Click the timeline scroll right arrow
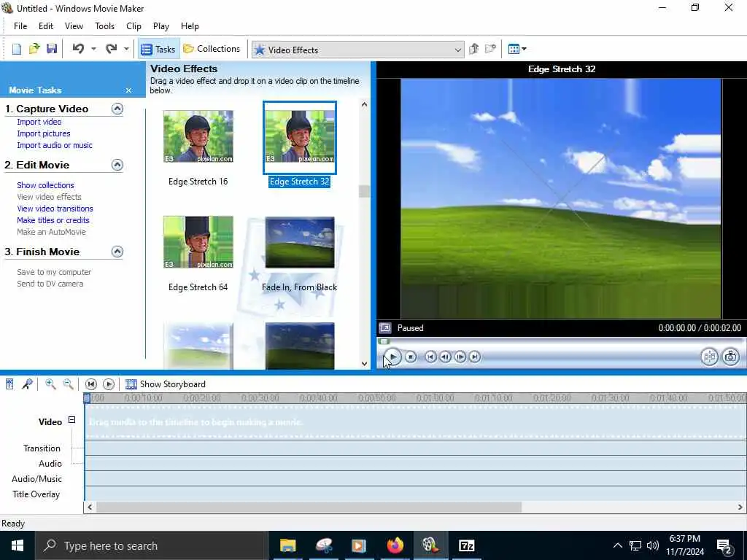The width and height of the screenshot is (747, 560). point(741,507)
